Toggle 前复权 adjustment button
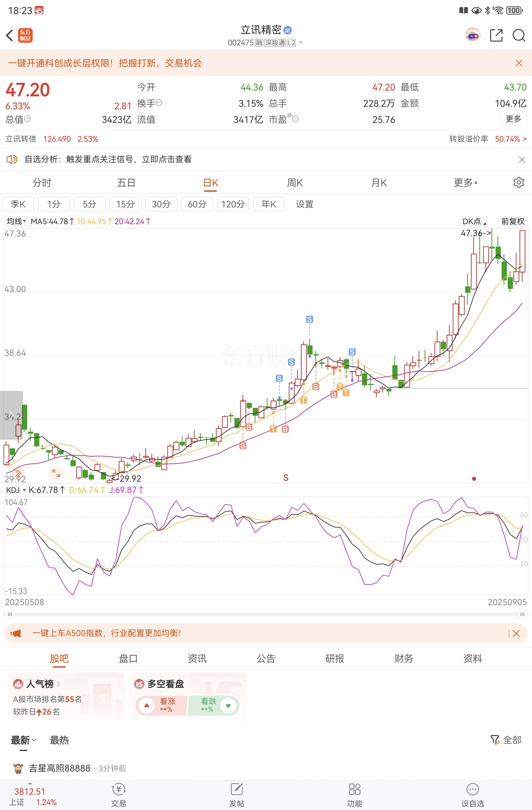Viewport: 532px width, 810px height. (513, 221)
